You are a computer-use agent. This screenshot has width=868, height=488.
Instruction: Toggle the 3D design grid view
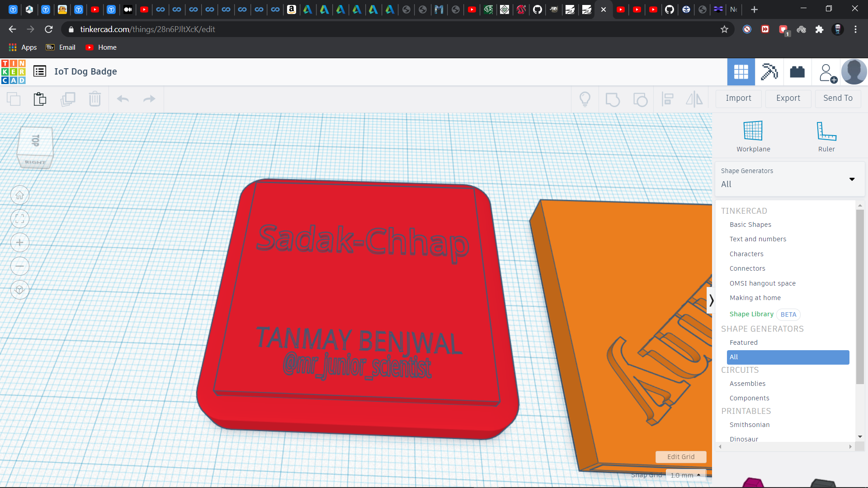coord(741,72)
